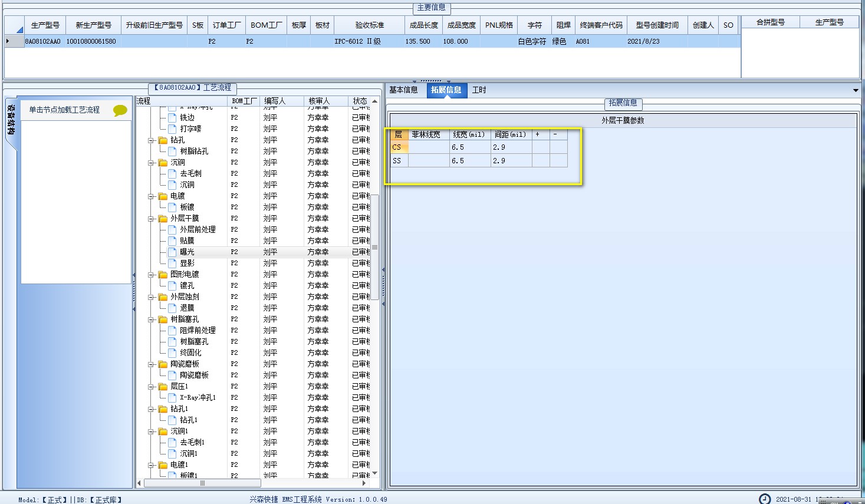
Task: Open the 工时 tab
Action: point(479,90)
